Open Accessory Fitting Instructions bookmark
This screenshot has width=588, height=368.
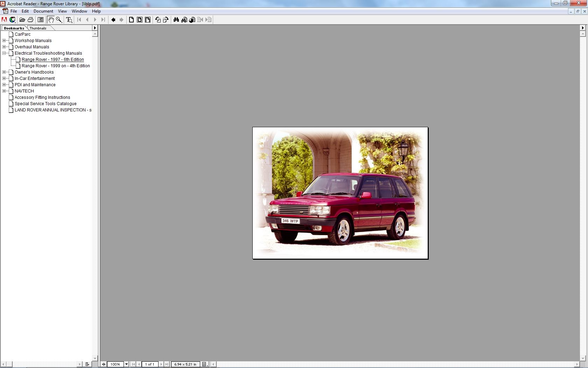point(42,97)
